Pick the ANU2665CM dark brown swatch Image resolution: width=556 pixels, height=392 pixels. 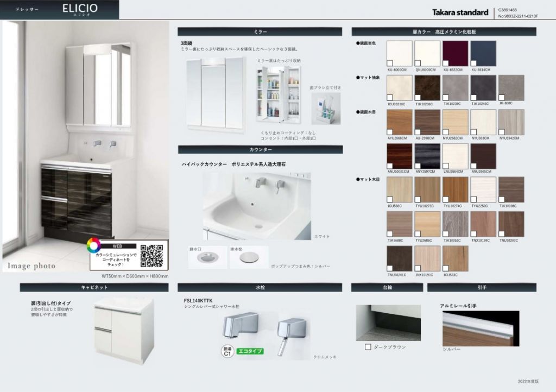coord(483,156)
